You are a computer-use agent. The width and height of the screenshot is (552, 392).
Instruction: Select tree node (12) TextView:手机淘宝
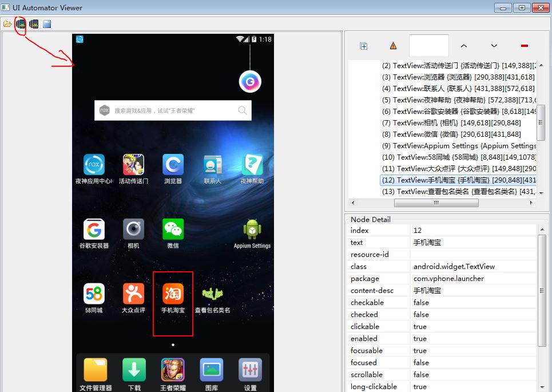pos(459,180)
